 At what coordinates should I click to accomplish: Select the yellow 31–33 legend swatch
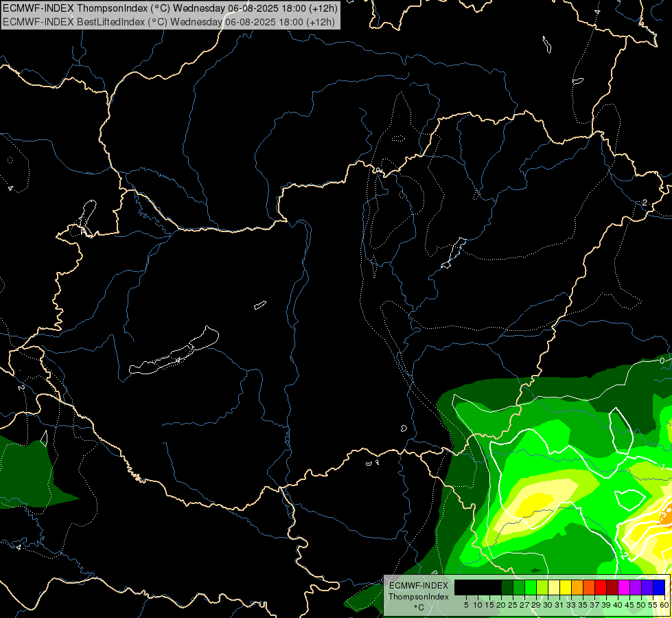click(x=566, y=587)
